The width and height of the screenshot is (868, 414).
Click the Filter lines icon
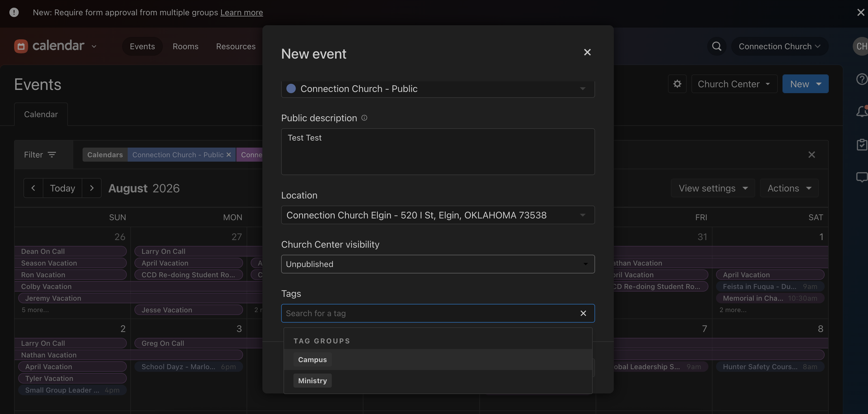click(x=52, y=155)
